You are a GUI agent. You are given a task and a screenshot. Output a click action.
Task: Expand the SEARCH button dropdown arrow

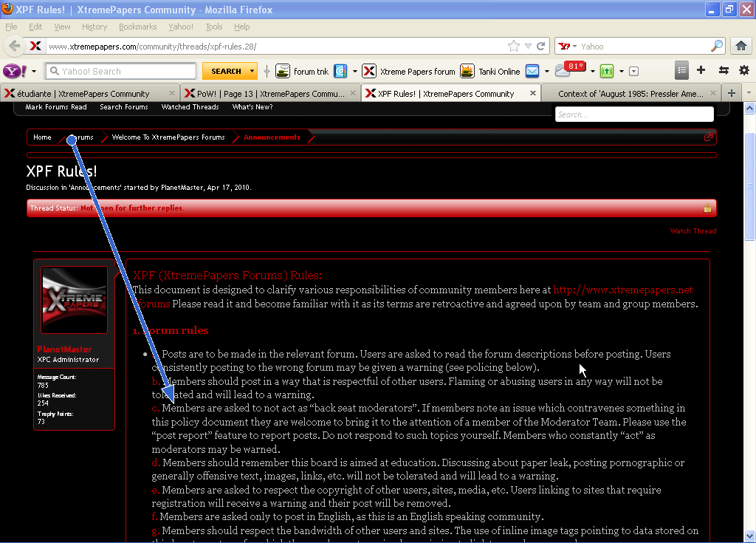coord(252,71)
